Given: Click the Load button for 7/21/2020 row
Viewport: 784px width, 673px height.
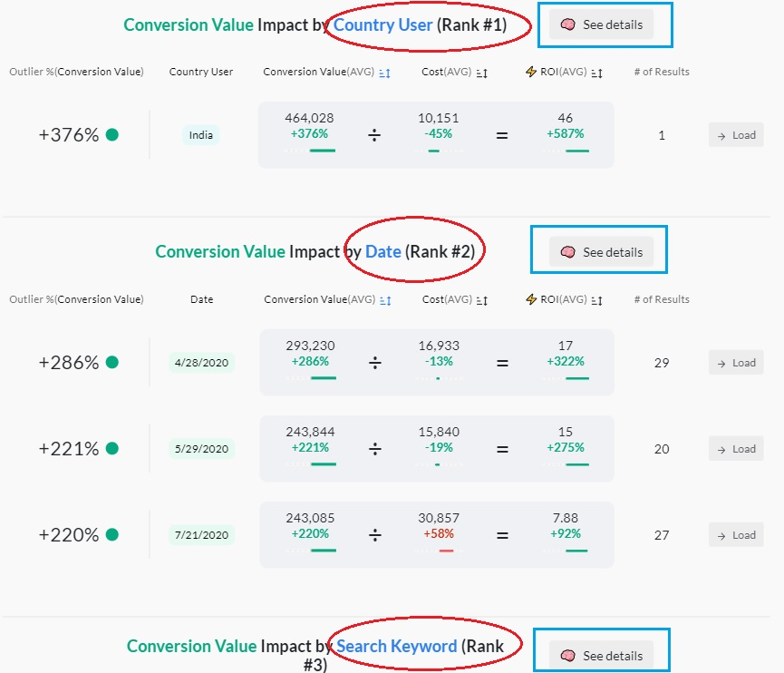Looking at the screenshot, I should click(x=735, y=534).
